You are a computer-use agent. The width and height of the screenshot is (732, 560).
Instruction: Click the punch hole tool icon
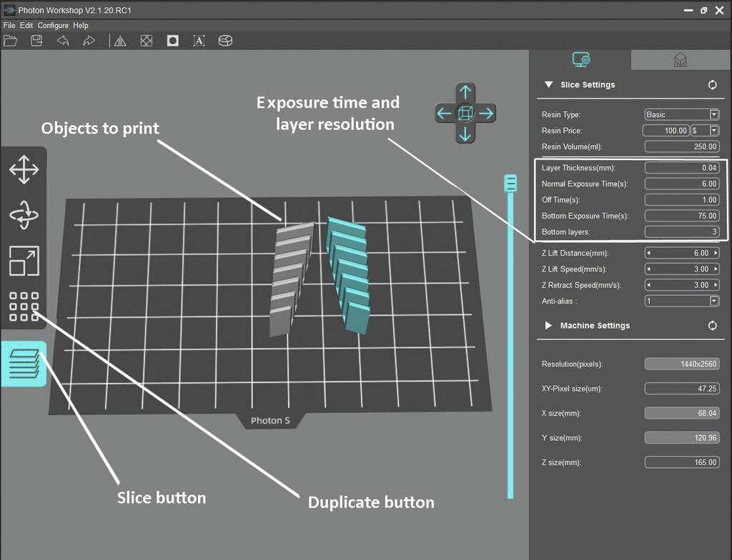click(173, 41)
